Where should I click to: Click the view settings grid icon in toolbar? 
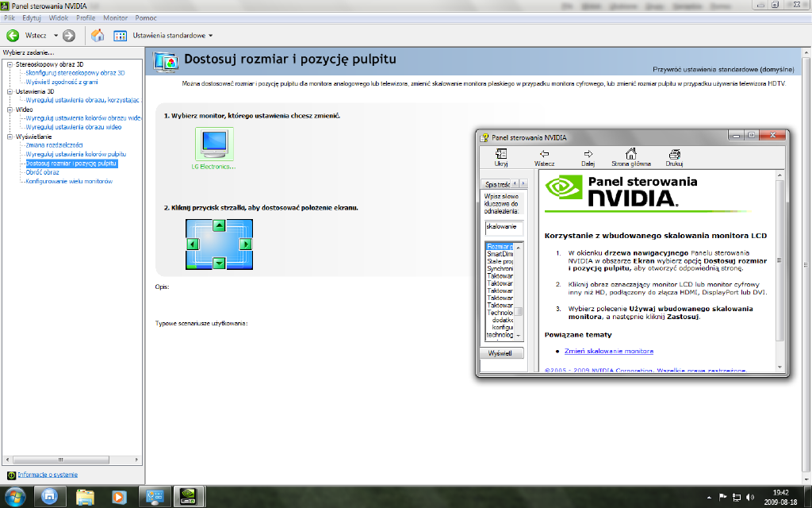coord(121,36)
